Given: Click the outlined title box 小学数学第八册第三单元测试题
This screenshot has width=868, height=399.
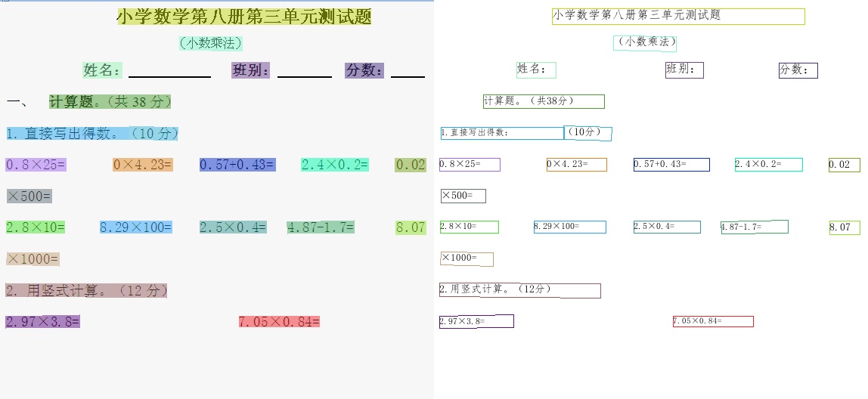Looking at the screenshot, I should 677,17.
